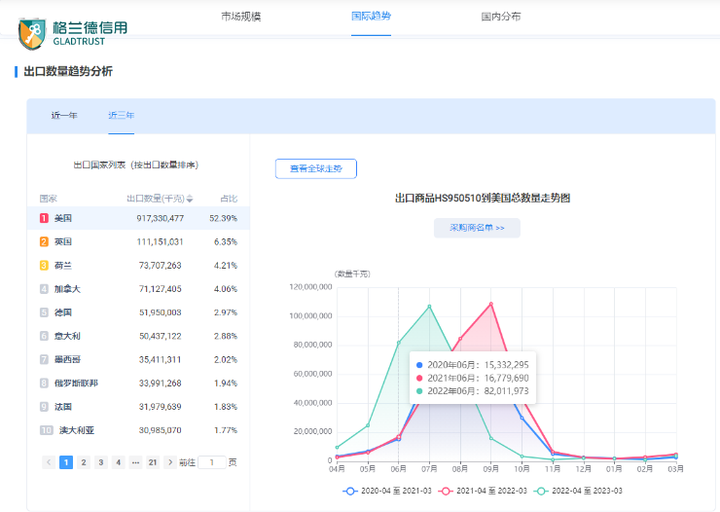Open pagination page 1
Viewport: 720px width, 512px height.
(66, 462)
